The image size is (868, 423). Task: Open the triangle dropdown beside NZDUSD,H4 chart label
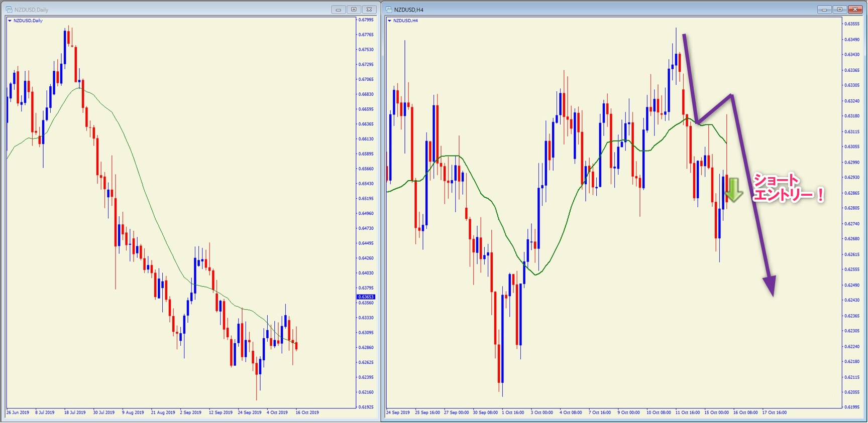pyautogui.click(x=389, y=21)
